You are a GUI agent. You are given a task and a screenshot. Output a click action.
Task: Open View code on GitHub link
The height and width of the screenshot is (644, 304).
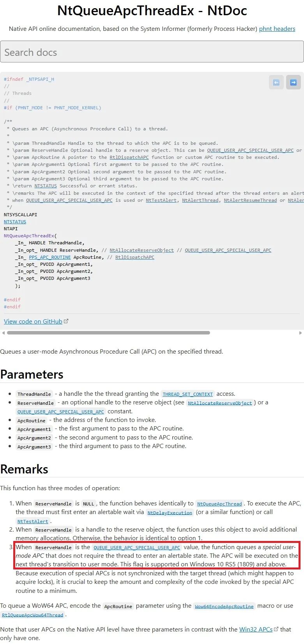33,321
